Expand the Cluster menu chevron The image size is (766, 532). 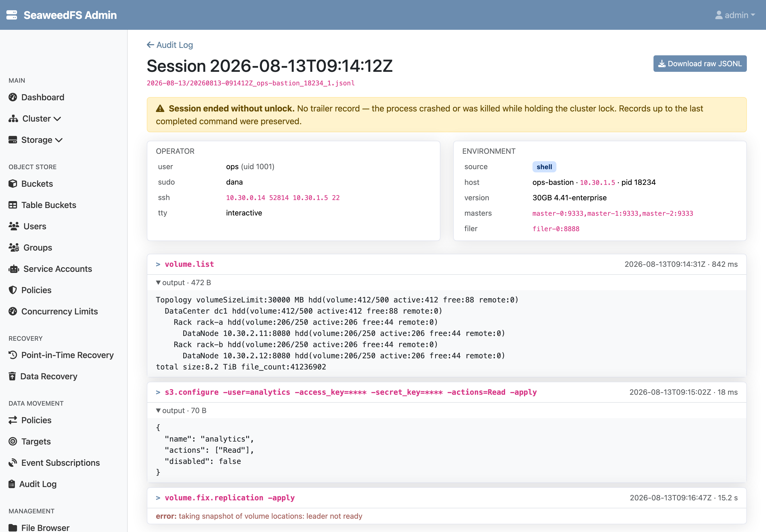(57, 119)
